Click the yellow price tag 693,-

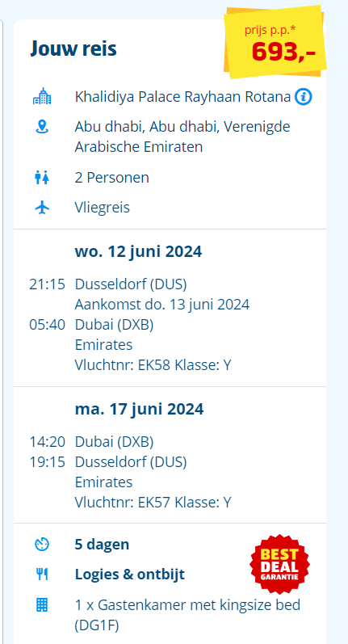coord(275,42)
